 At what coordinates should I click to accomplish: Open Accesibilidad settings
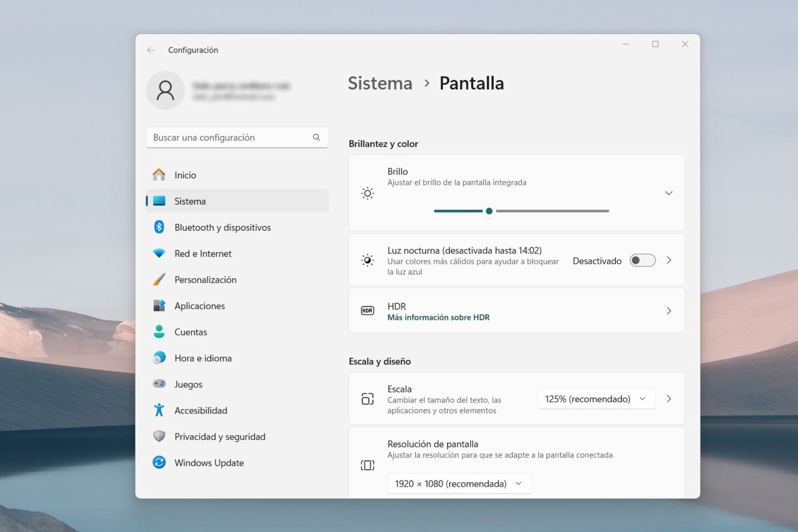pos(237,411)
